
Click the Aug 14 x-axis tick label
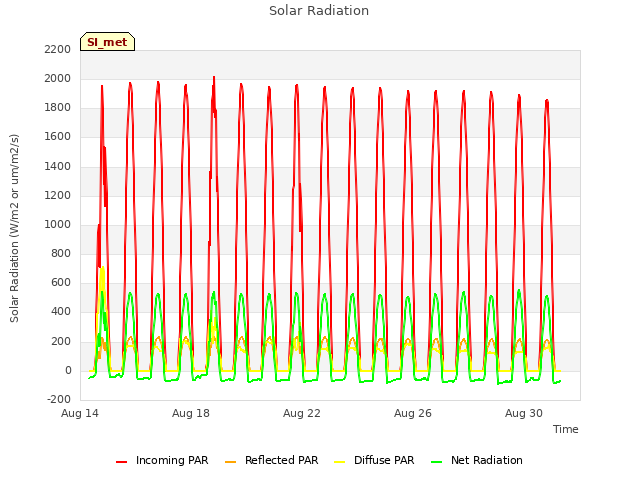80,413
